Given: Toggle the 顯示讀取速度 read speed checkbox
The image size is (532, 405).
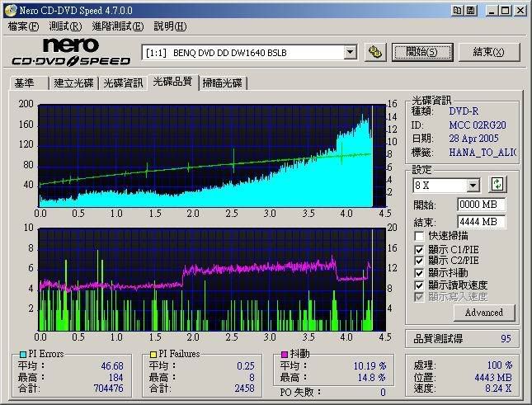Looking at the screenshot, I should [419, 285].
